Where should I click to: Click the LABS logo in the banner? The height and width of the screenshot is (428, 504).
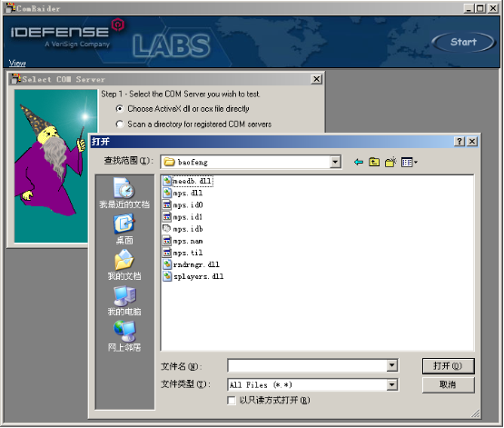(172, 45)
